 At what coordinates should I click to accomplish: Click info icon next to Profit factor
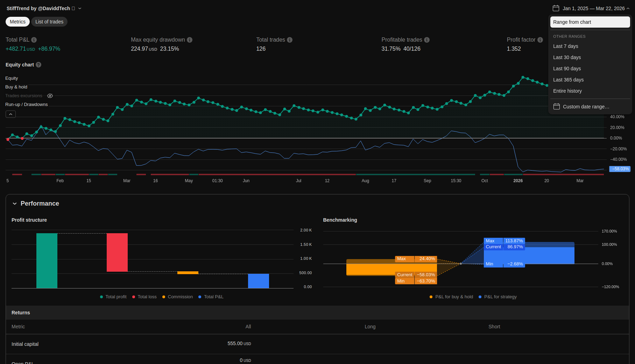pos(540,40)
